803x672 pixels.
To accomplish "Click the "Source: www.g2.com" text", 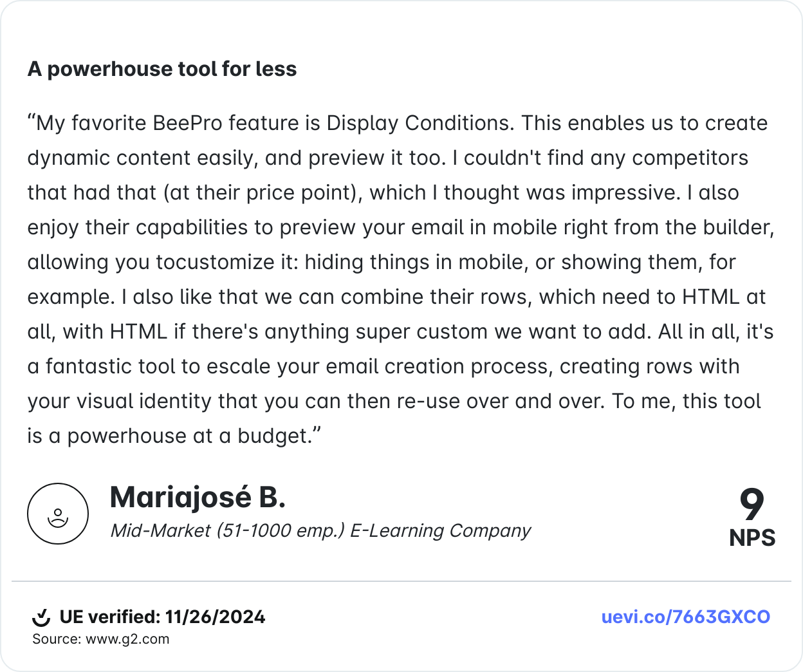I will (x=101, y=639).
